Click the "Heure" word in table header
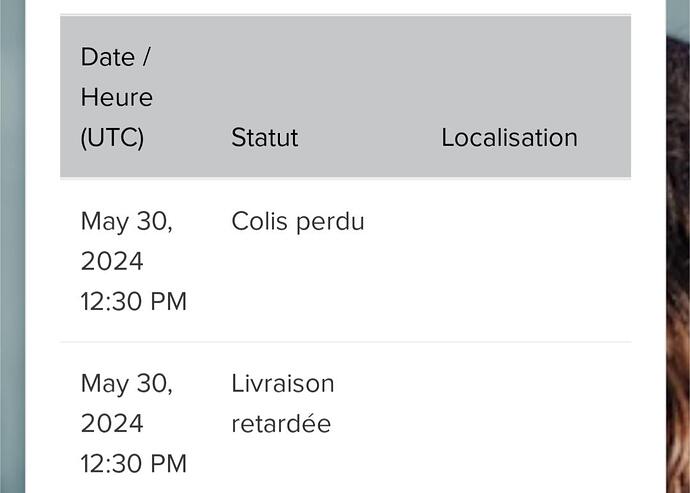Screen dimensions: 690x493 pos(117,97)
